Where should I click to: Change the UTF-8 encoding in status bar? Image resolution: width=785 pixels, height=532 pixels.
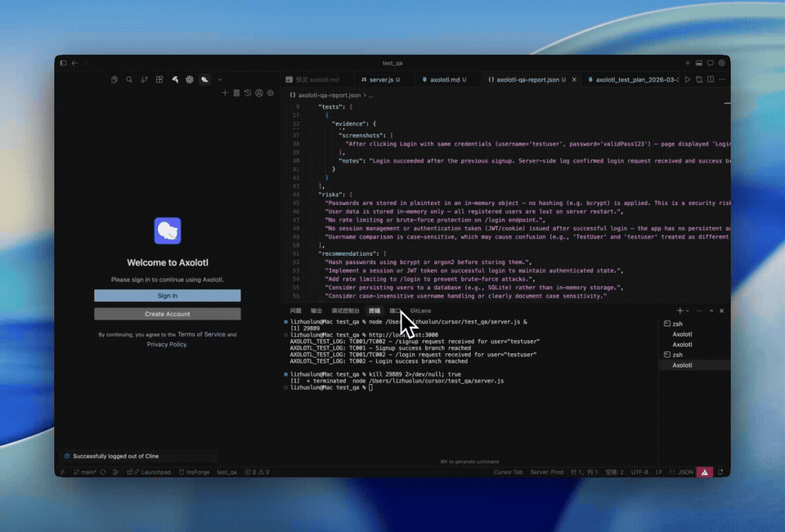(x=639, y=472)
